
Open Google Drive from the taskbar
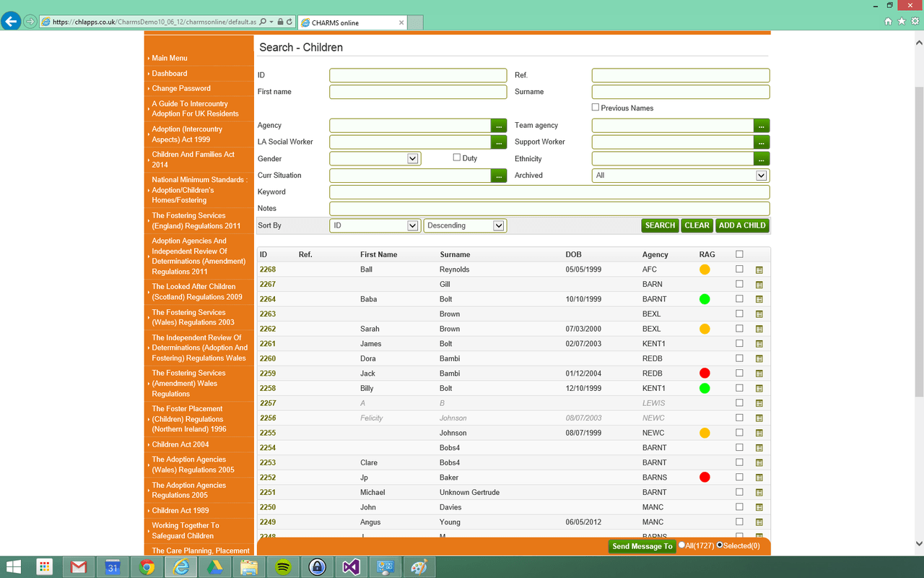tap(215, 567)
